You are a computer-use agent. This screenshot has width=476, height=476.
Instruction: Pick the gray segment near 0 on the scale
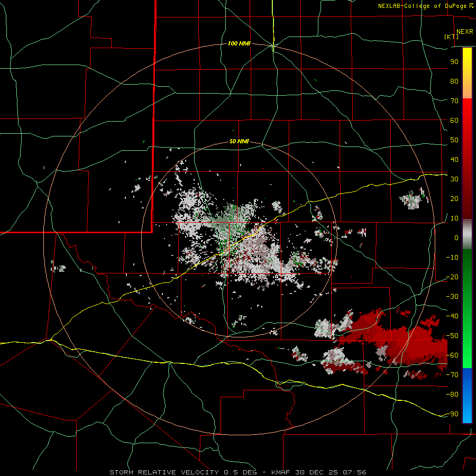[x=467, y=234]
